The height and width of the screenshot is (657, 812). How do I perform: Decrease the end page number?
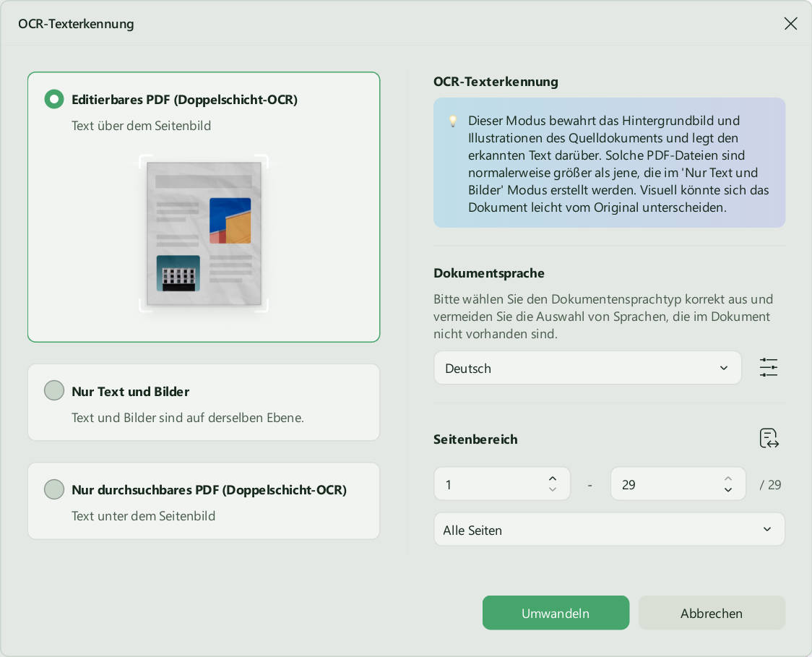(x=728, y=489)
